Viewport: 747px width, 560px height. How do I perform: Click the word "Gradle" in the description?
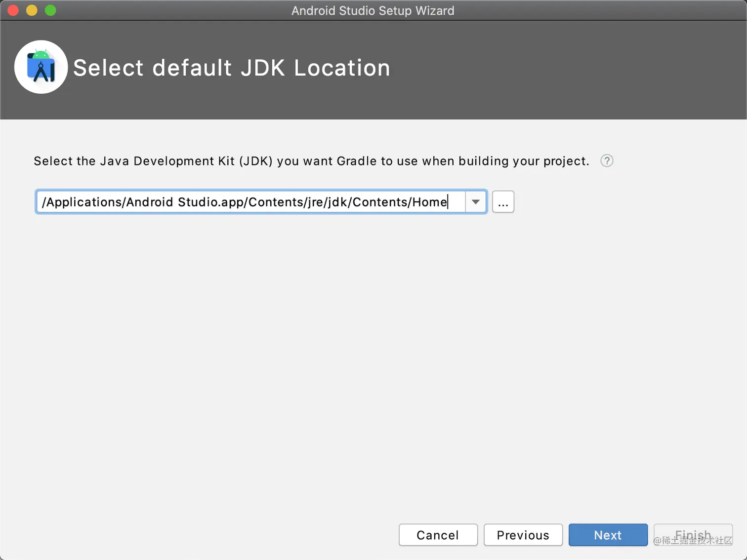(x=356, y=161)
